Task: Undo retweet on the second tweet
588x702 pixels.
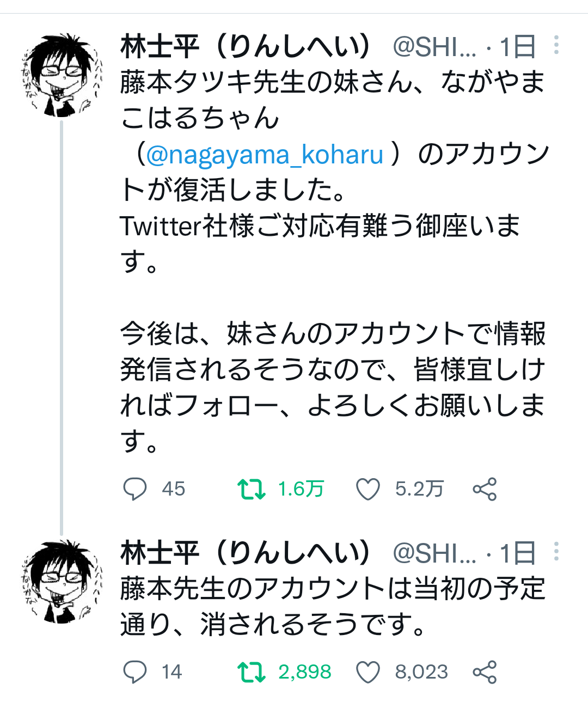Action: pos(252,672)
